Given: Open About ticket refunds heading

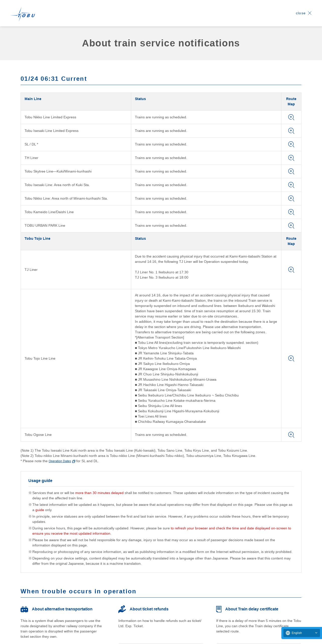Looking at the screenshot, I should [149, 609].
